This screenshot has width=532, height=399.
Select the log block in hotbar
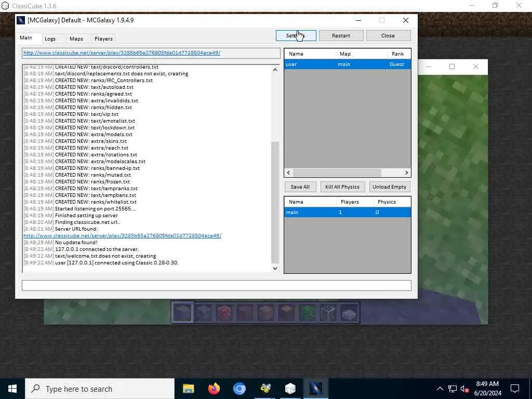click(x=287, y=313)
